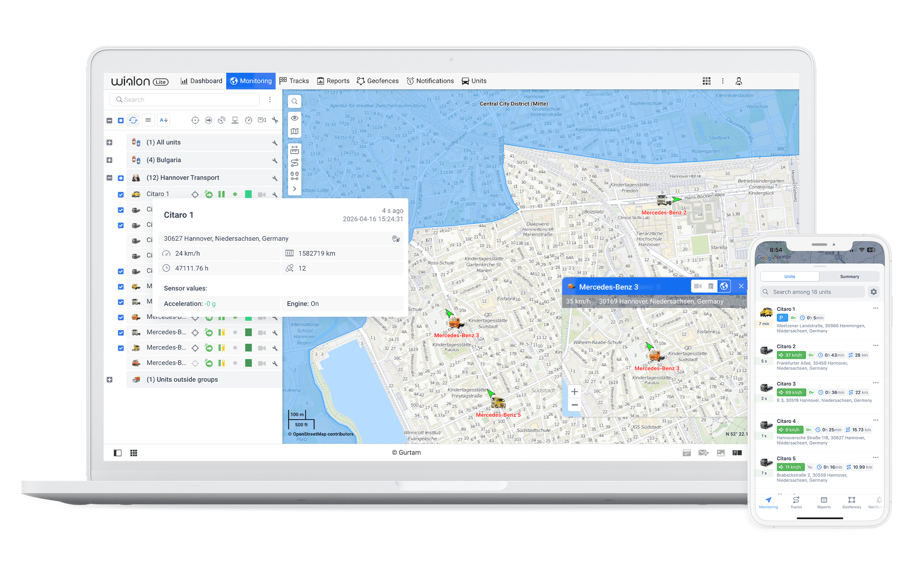
Task: Open the options menu beside Search field
Action: [x=270, y=100]
